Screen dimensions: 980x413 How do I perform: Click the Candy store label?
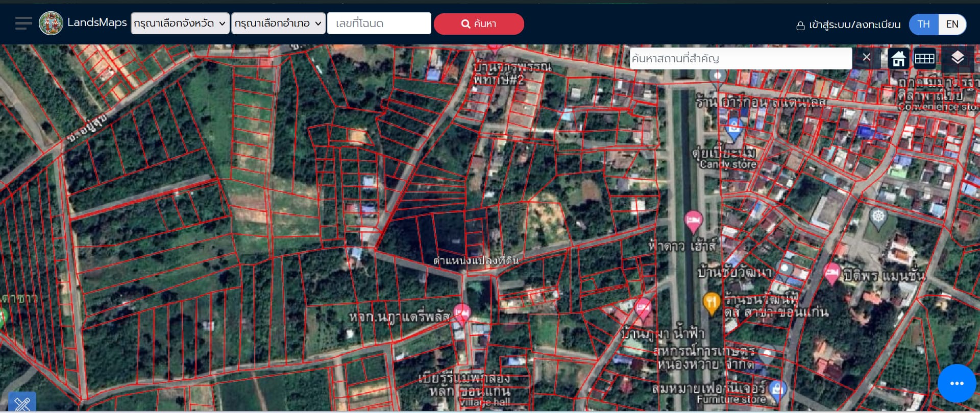728,164
